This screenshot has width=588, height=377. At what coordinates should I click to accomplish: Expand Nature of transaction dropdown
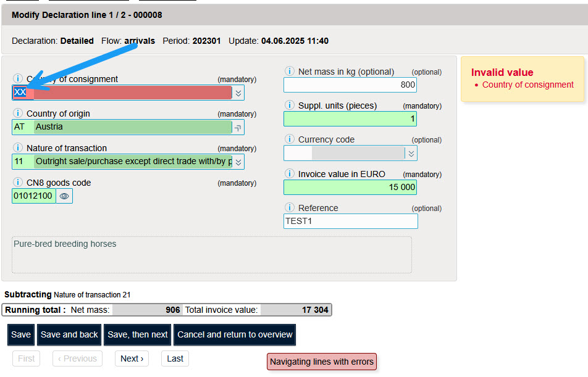238,162
